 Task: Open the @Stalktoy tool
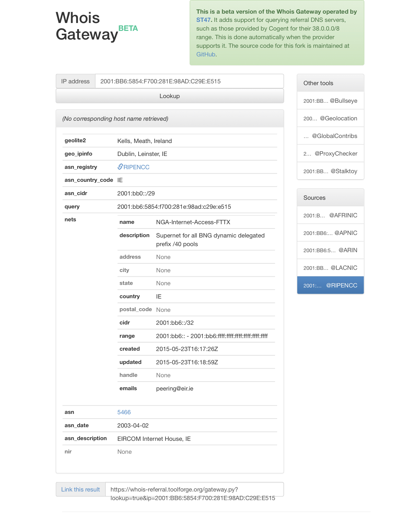(x=331, y=171)
